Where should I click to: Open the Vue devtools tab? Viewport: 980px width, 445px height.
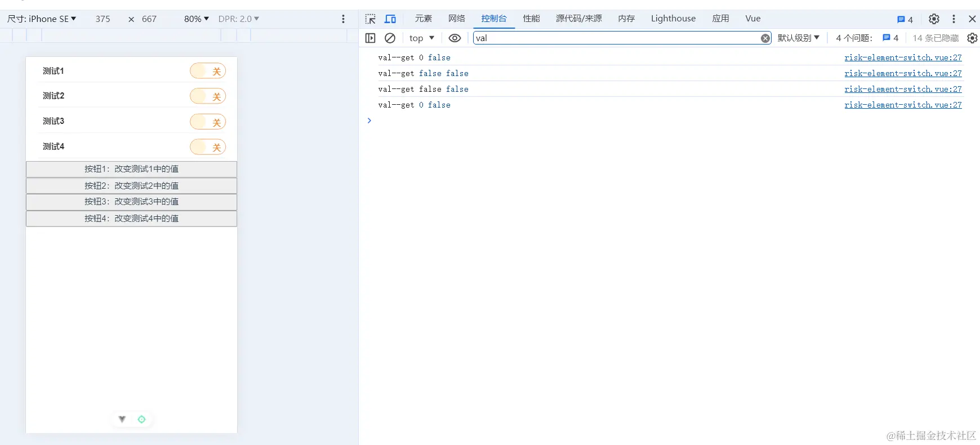tap(753, 19)
